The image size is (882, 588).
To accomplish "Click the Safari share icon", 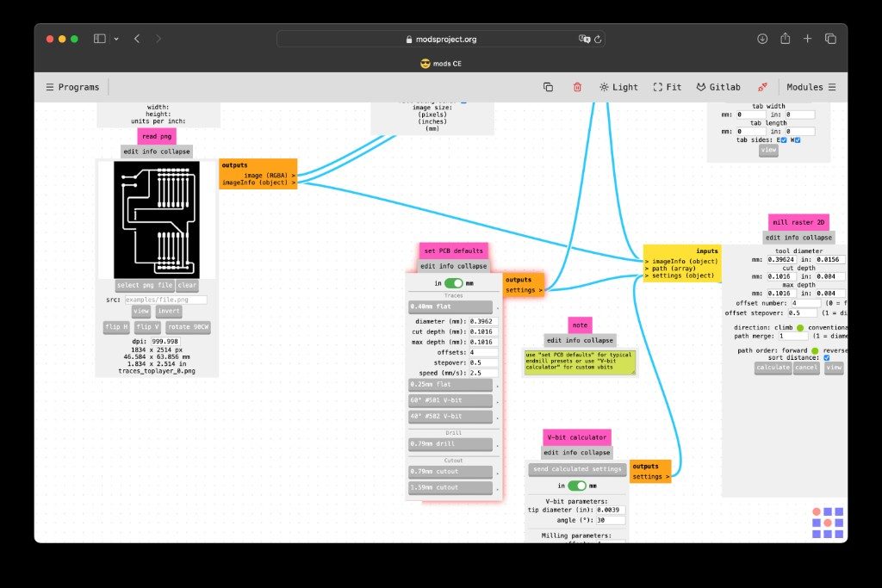I will click(x=786, y=39).
